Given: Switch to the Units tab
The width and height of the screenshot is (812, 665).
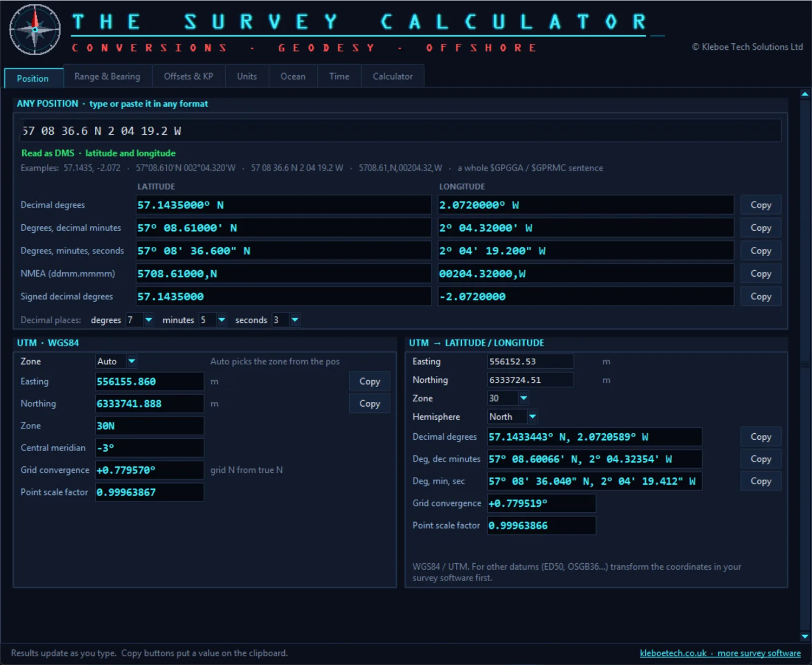Looking at the screenshot, I should 247,76.
